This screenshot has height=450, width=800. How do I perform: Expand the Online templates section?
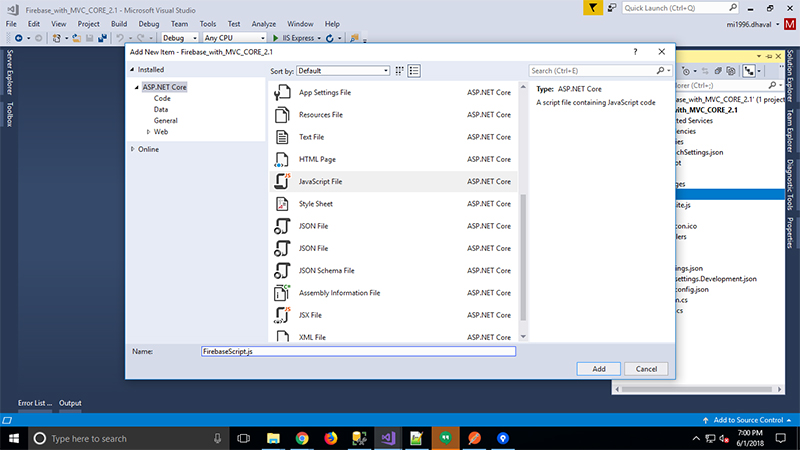coord(133,149)
